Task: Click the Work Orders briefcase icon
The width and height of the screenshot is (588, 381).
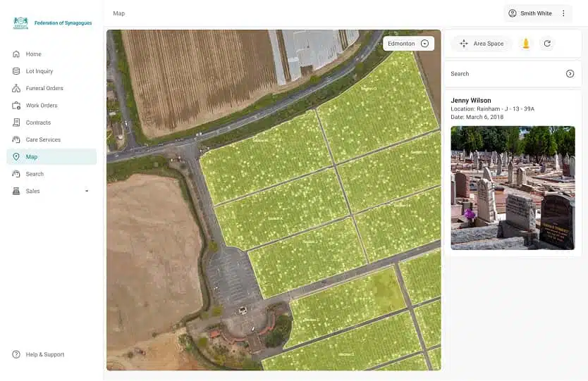Action: 16,106
